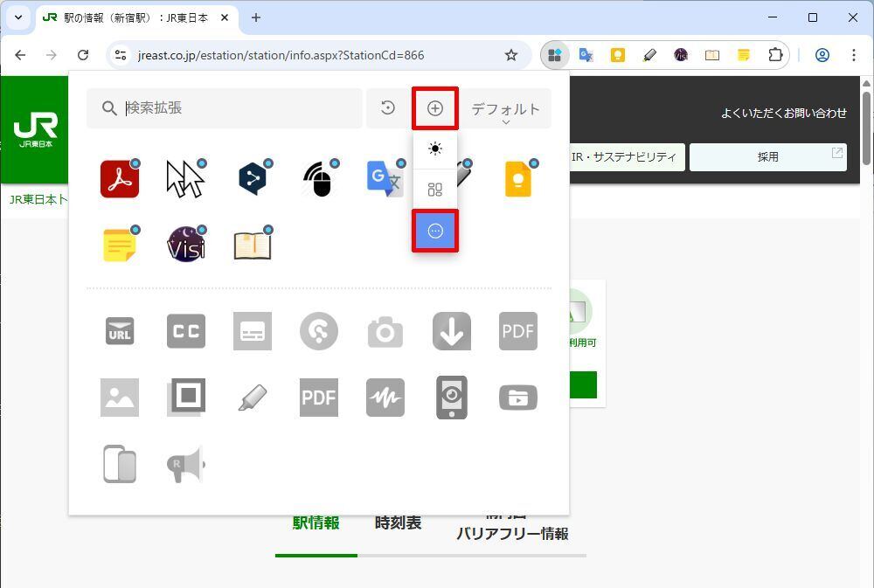Open Chrome three-dot main menu
The image size is (874, 588).
pos(853,55)
